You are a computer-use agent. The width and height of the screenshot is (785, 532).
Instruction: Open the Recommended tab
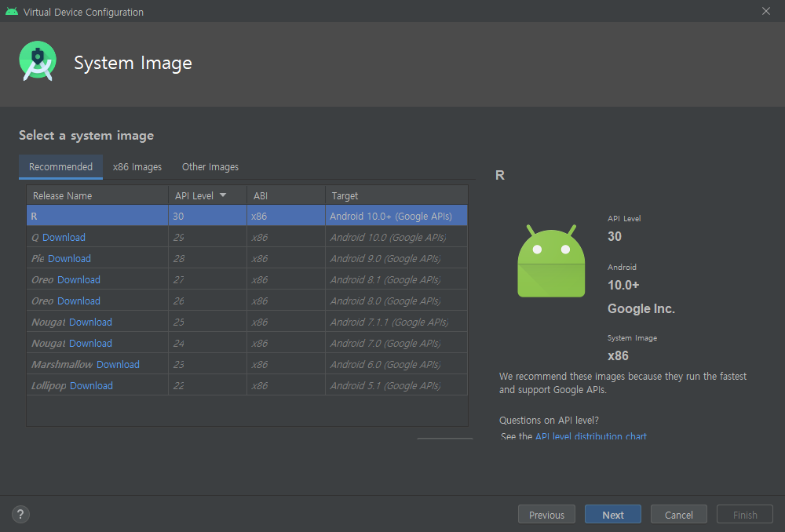[x=60, y=166]
